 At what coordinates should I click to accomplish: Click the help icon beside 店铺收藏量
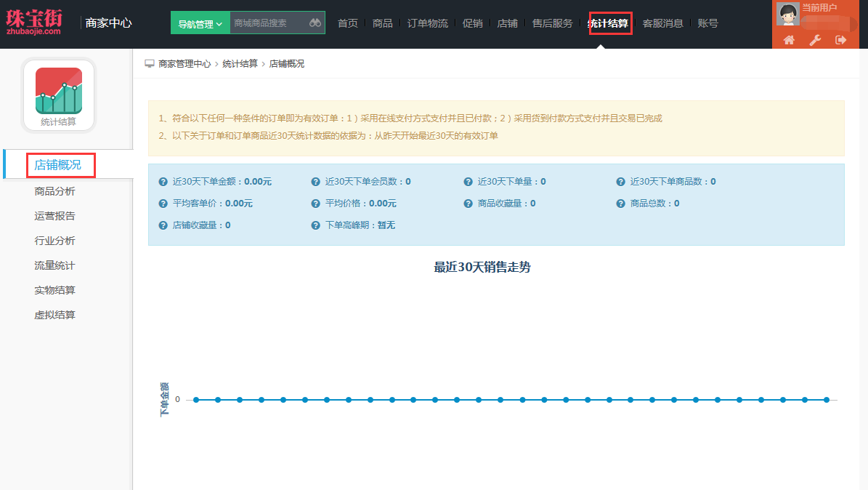163,225
